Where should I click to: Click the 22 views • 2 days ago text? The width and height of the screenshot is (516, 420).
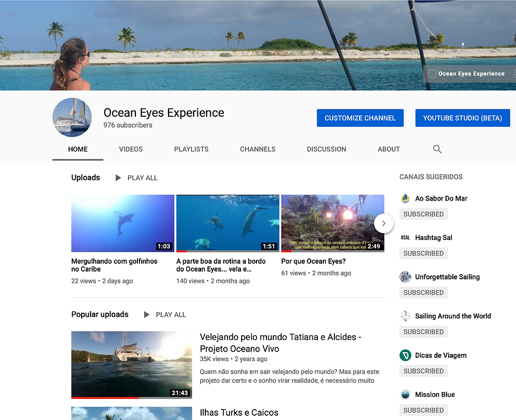pos(102,281)
